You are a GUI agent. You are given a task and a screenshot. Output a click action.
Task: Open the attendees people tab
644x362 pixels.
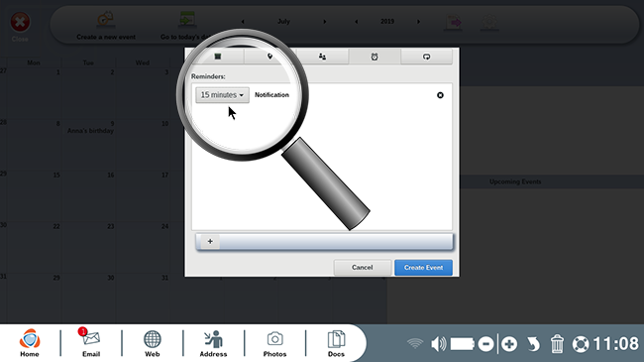coord(322,57)
